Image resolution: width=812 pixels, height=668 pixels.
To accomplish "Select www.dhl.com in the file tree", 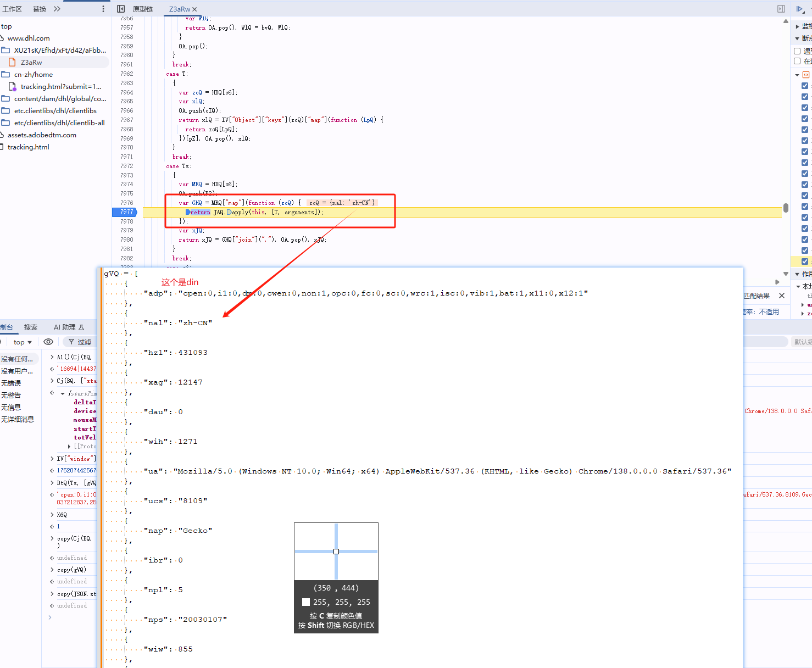I will [29, 38].
